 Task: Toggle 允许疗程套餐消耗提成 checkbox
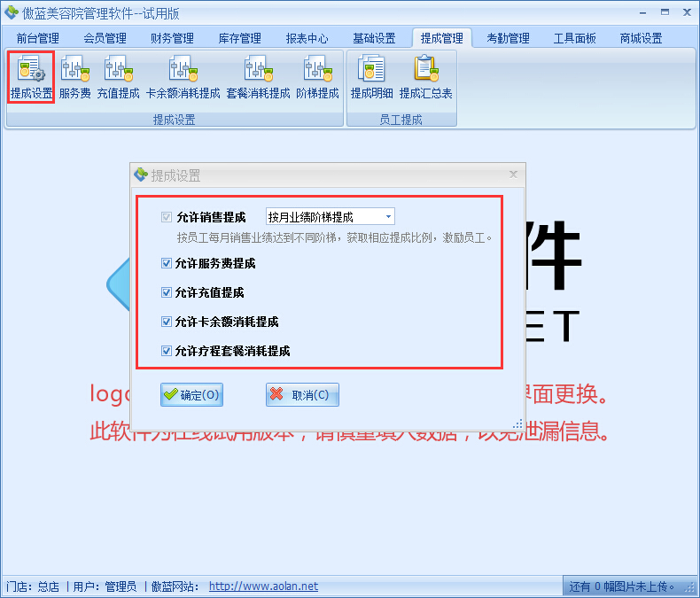click(167, 351)
